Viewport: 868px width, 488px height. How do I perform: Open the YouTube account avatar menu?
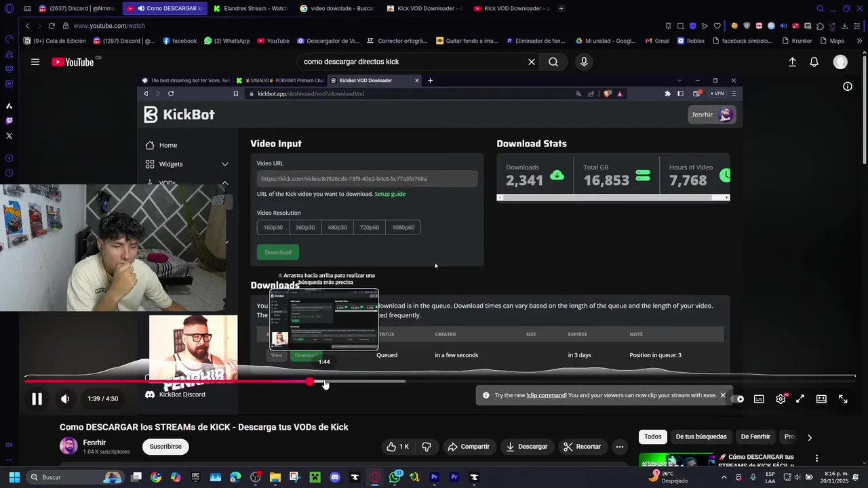840,62
